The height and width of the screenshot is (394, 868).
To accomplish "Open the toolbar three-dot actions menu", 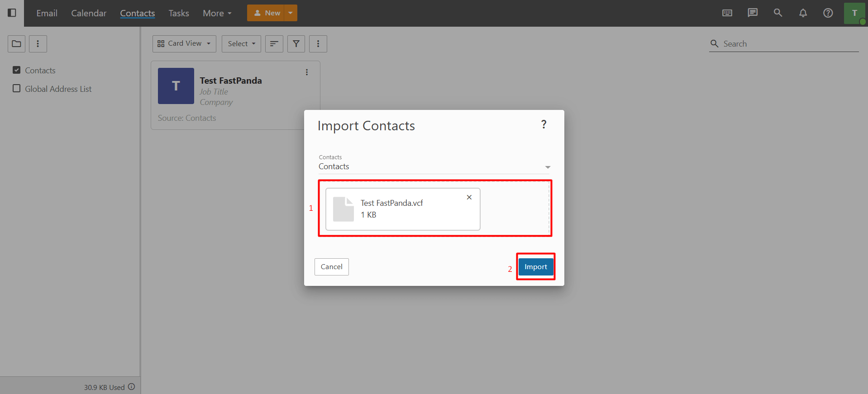I will pos(318,44).
